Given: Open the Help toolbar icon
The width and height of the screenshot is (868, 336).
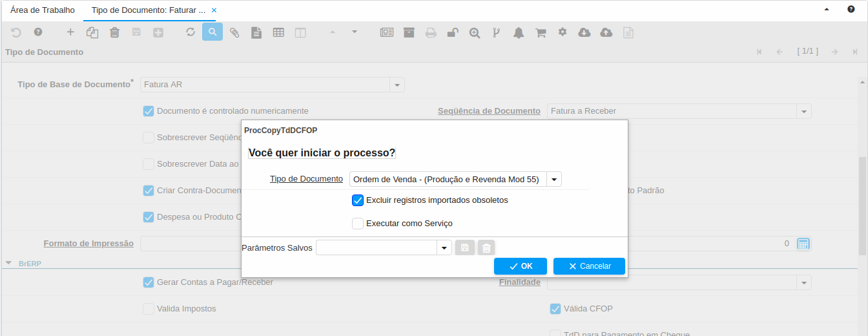Looking at the screenshot, I should point(38,32).
